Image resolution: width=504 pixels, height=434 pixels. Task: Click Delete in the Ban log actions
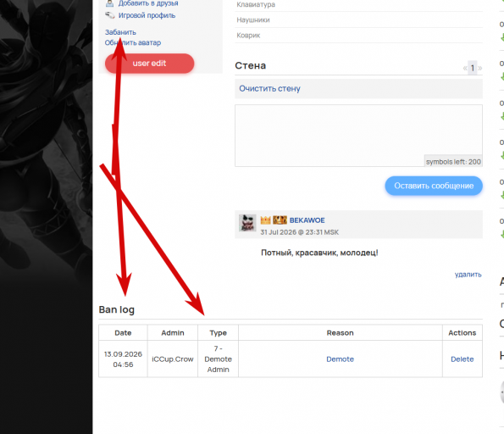pyautogui.click(x=462, y=359)
